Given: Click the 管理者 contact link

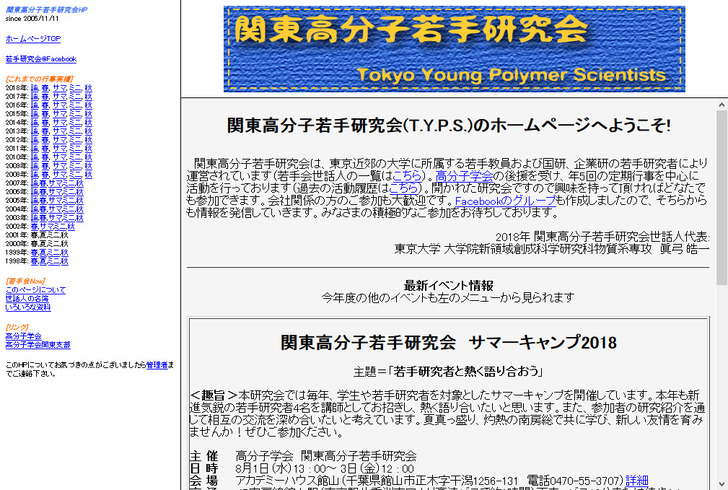Looking at the screenshot, I should [156, 365].
